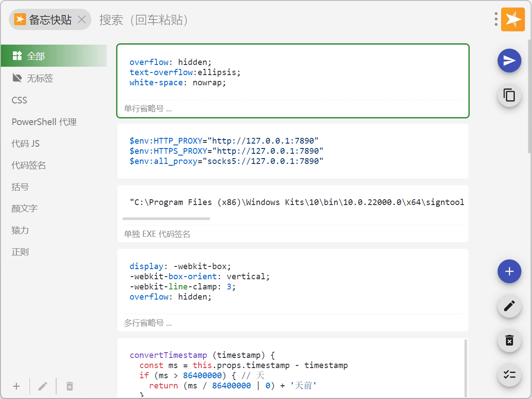The image size is (532, 399).
Task: Click the round delete-snippet trash button
Action: [509, 340]
